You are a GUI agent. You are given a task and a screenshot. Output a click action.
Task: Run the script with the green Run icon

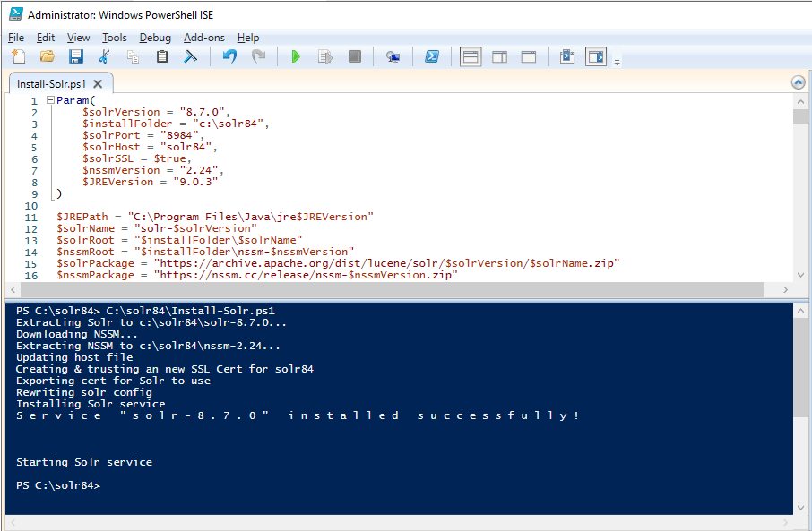click(x=296, y=56)
